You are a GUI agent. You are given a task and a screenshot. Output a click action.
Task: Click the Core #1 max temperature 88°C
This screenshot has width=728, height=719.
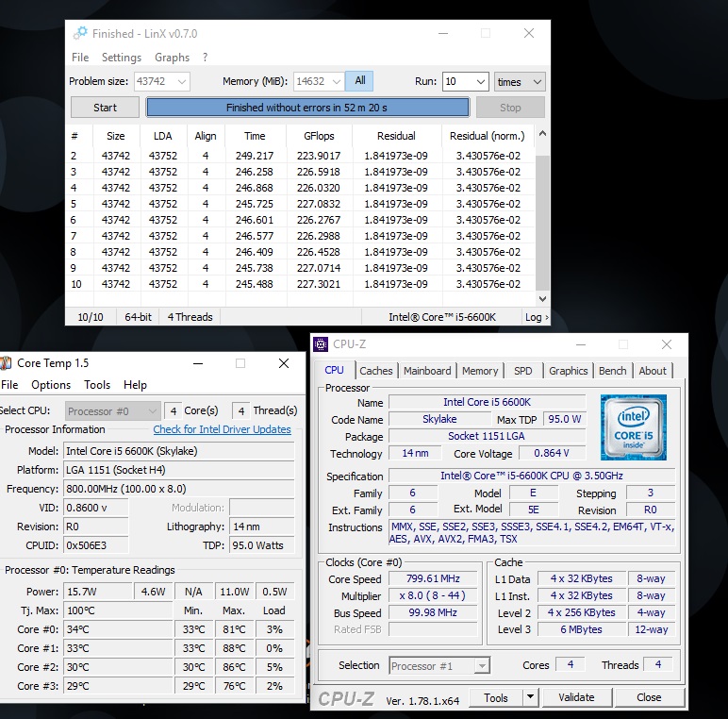(x=234, y=648)
